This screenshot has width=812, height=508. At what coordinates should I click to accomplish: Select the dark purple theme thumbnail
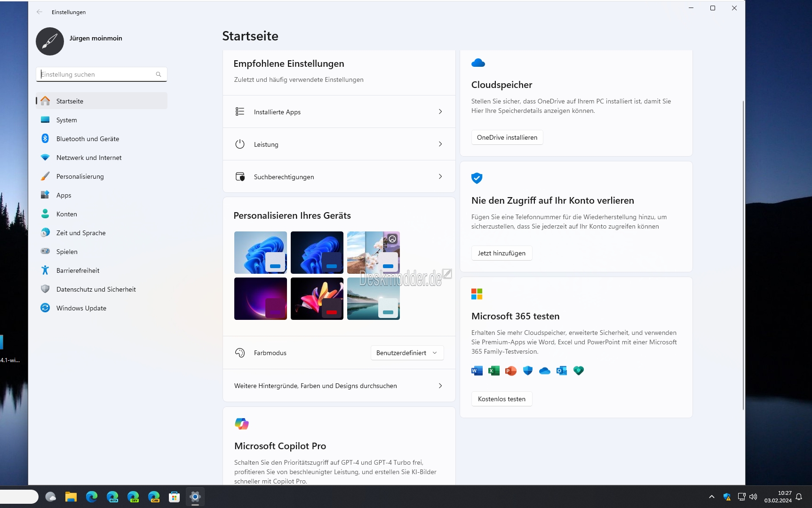[x=260, y=299]
